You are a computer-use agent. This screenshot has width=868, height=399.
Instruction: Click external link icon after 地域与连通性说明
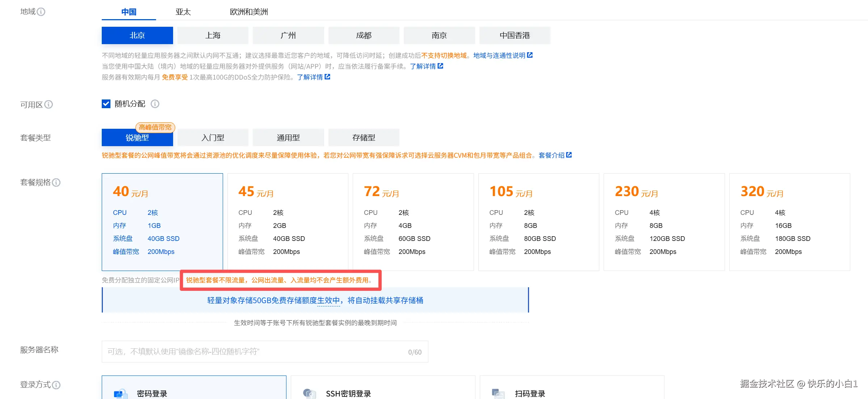[x=530, y=55]
